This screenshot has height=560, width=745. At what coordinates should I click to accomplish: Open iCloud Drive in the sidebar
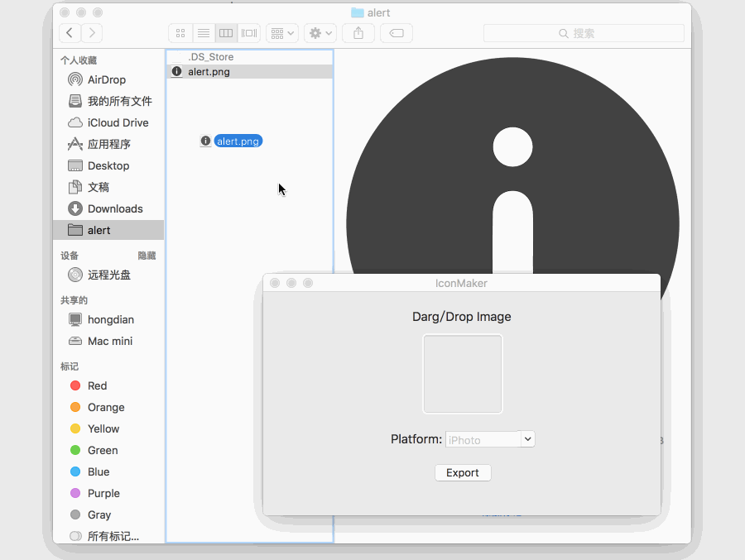pyautogui.click(x=108, y=122)
